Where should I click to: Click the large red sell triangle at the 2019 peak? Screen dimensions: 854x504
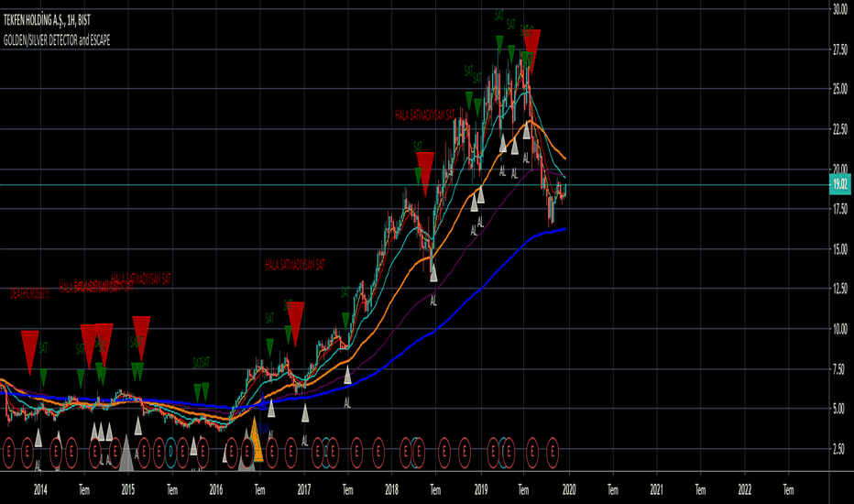(531, 51)
